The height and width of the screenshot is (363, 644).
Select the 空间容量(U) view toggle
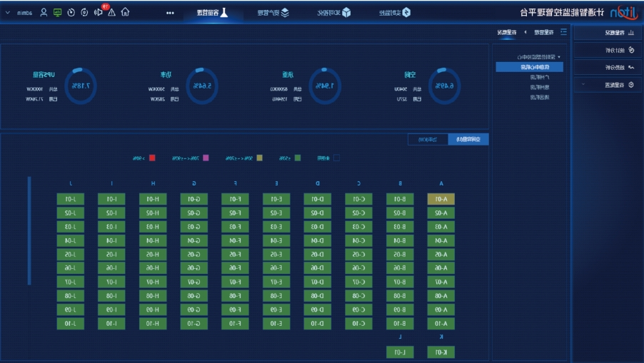coord(468,139)
